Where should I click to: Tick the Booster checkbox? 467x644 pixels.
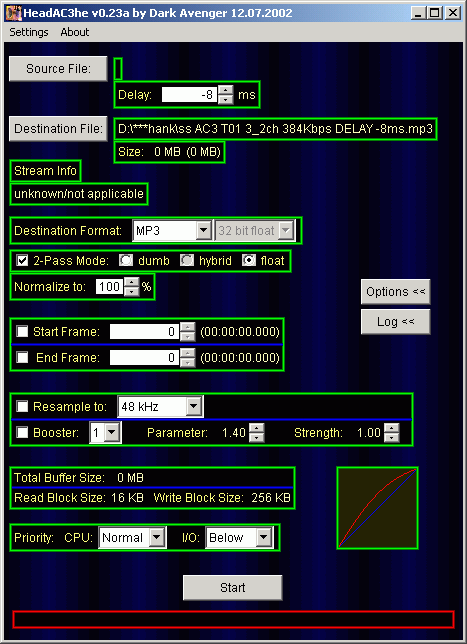pos(22,432)
